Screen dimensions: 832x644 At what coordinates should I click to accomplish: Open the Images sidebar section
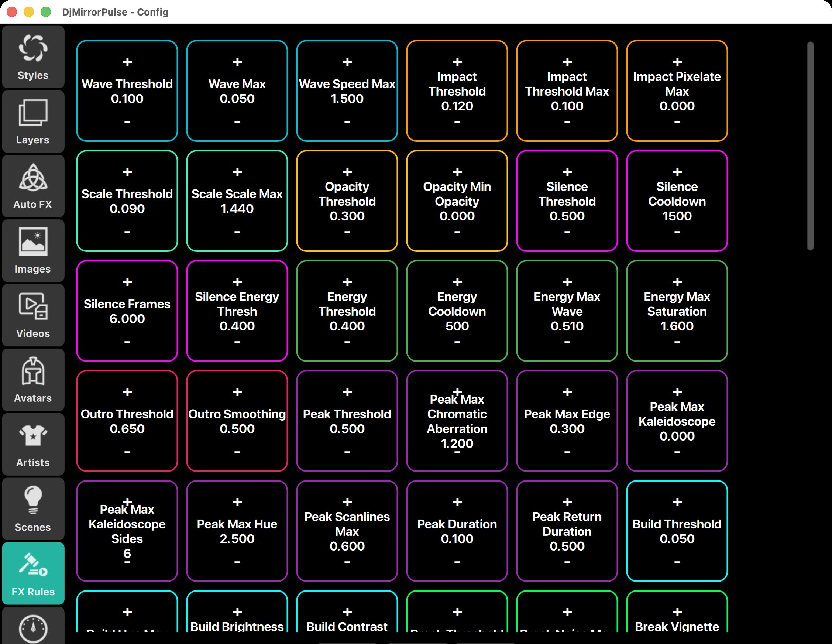coord(33,251)
